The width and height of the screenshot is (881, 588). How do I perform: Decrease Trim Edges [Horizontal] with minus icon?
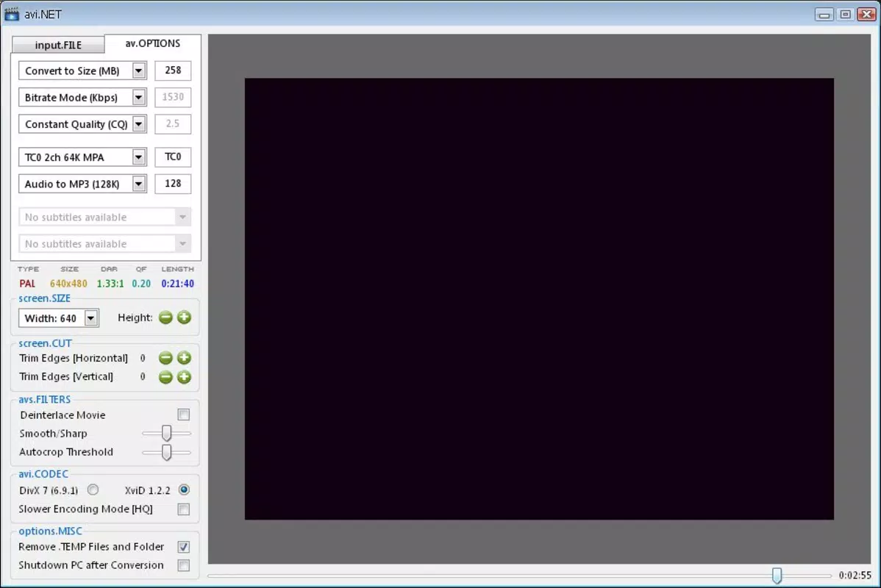pos(165,358)
